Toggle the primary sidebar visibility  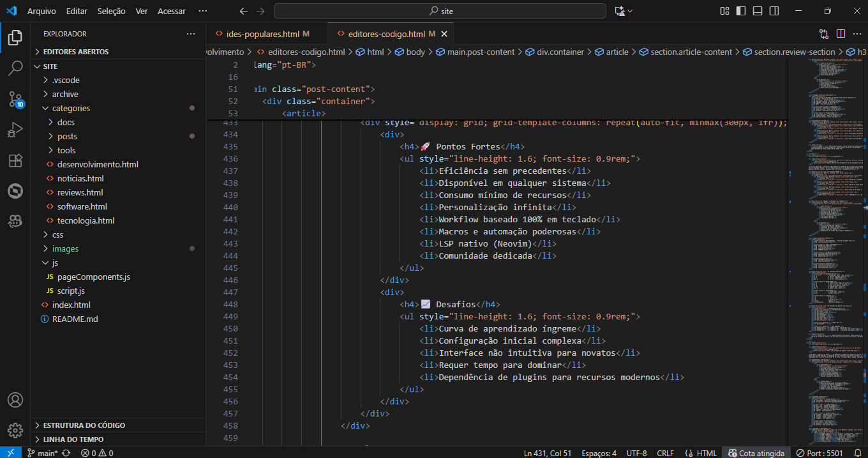coord(740,10)
